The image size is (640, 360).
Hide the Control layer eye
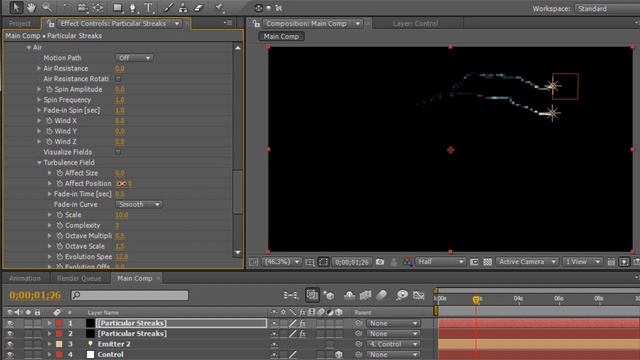[x=10, y=355]
